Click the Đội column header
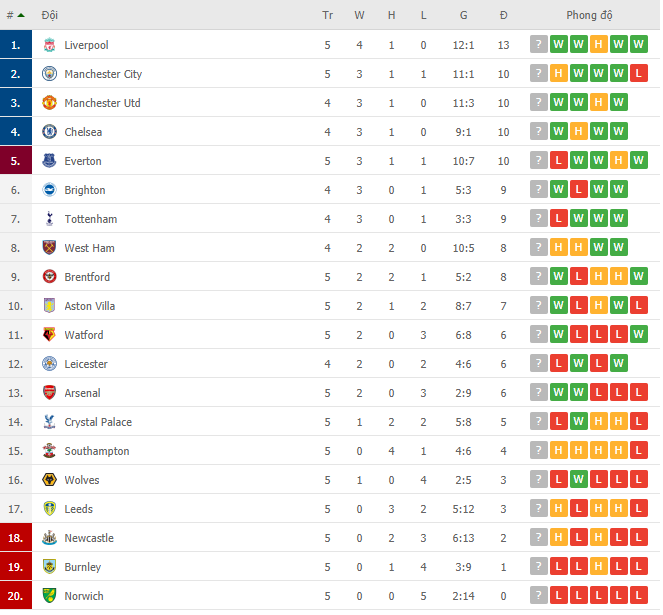 pos(49,15)
